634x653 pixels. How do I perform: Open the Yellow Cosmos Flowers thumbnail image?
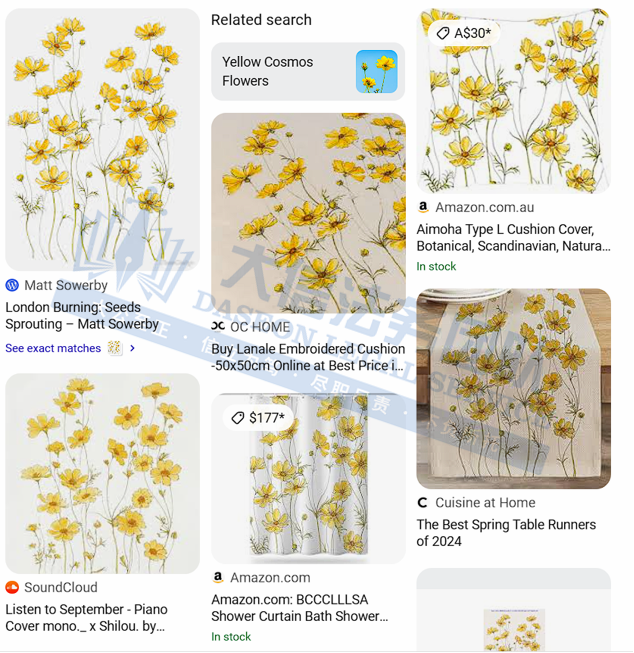(x=377, y=71)
